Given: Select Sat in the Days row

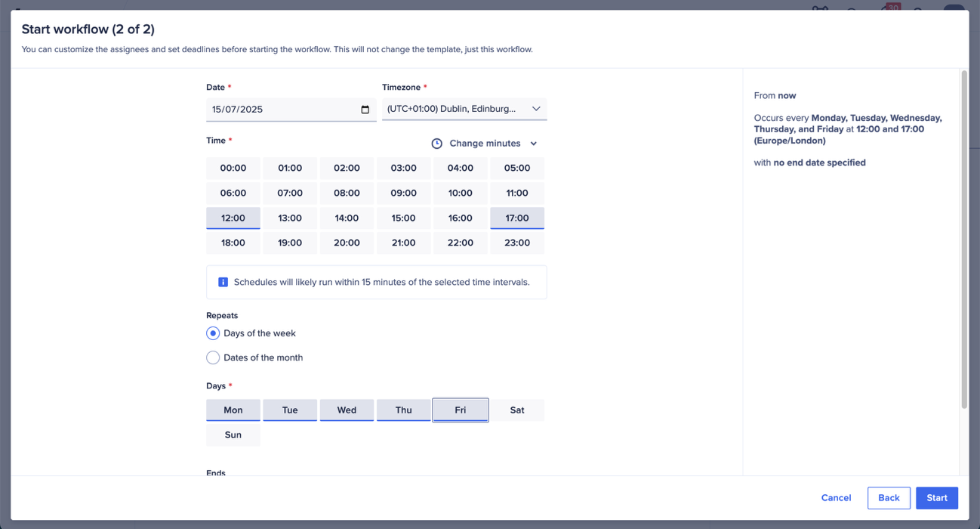Looking at the screenshot, I should (517, 410).
